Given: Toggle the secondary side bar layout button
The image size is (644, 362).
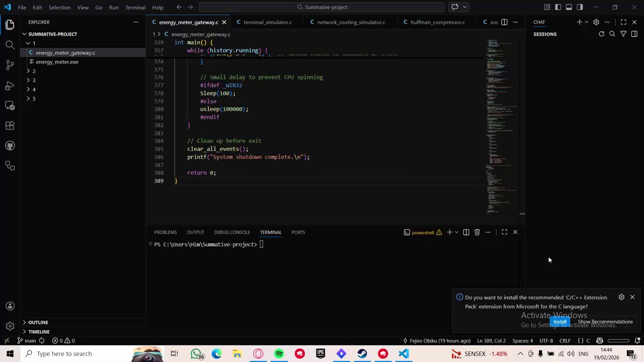Looking at the screenshot, I should (580, 7).
